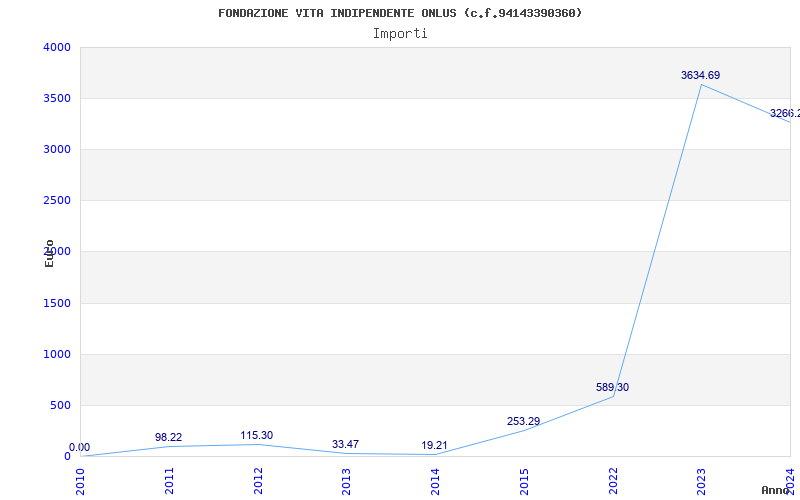This screenshot has width=800, height=500.
Task: Click the 33.47 data label
Action: click(345, 444)
